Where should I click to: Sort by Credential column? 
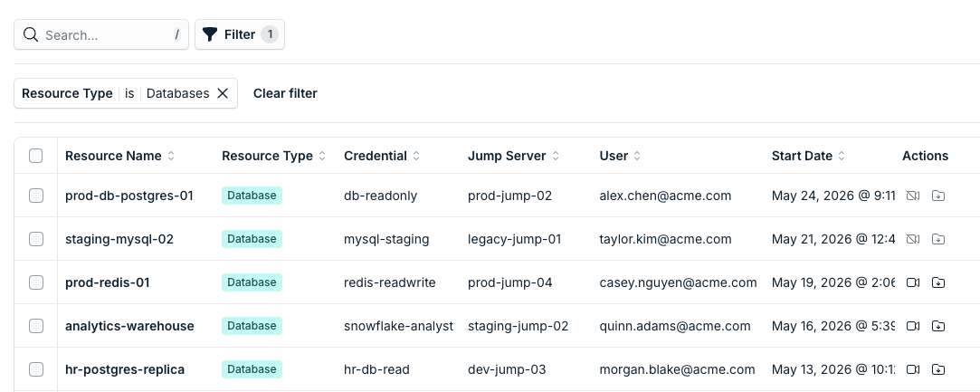pos(382,156)
